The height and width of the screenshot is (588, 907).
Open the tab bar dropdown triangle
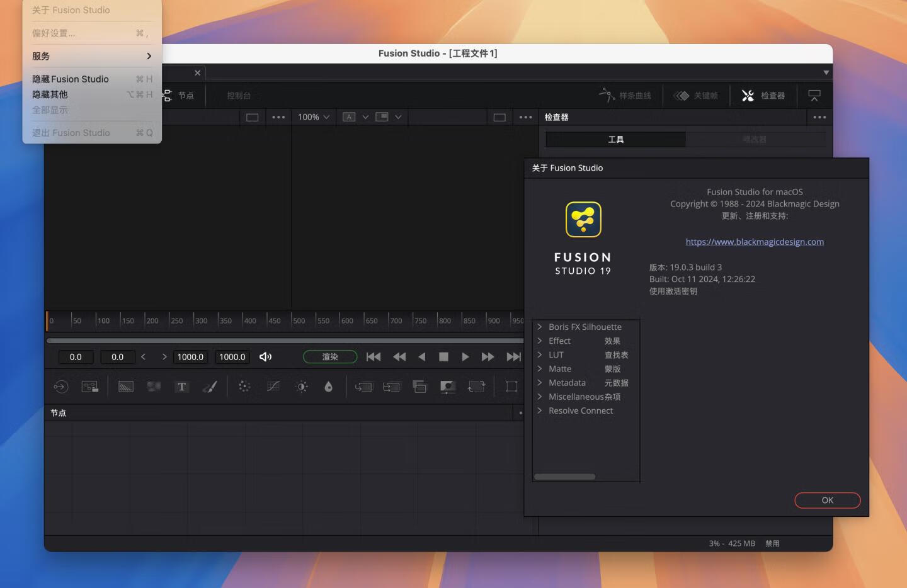[x=826, y=73]
